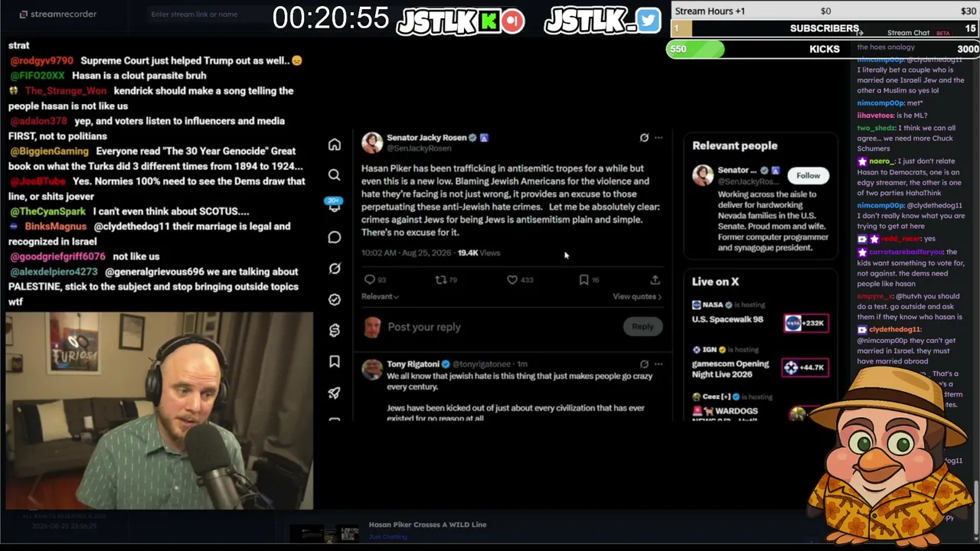Collapse the Stream Chat panel arrow icon

pos(860,33)
